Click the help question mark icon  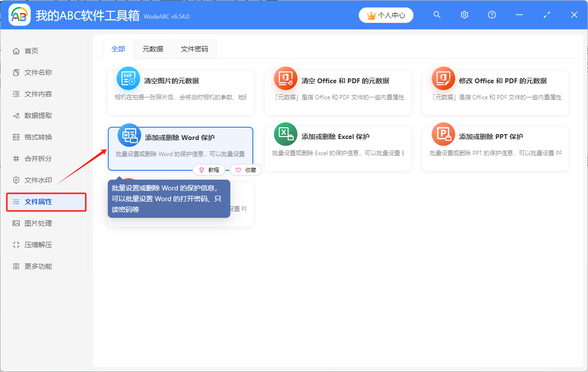[x=492, y=15]
